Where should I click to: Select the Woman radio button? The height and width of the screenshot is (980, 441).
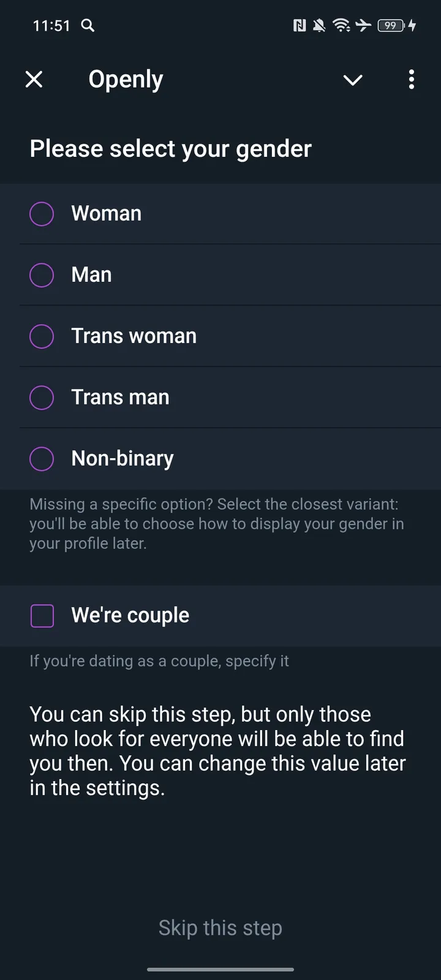click(42, 214)
